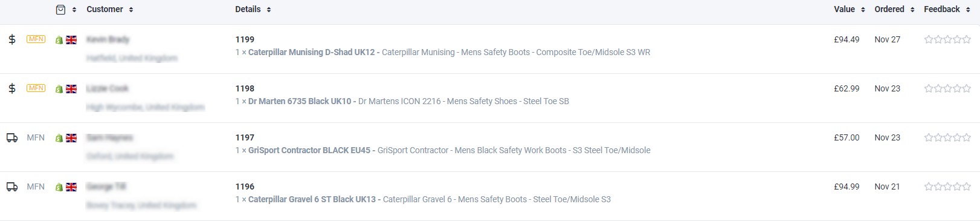Click the shopping bag column header icon
Image resolution: width=980 pixels, height=221 pixels.
60,9
